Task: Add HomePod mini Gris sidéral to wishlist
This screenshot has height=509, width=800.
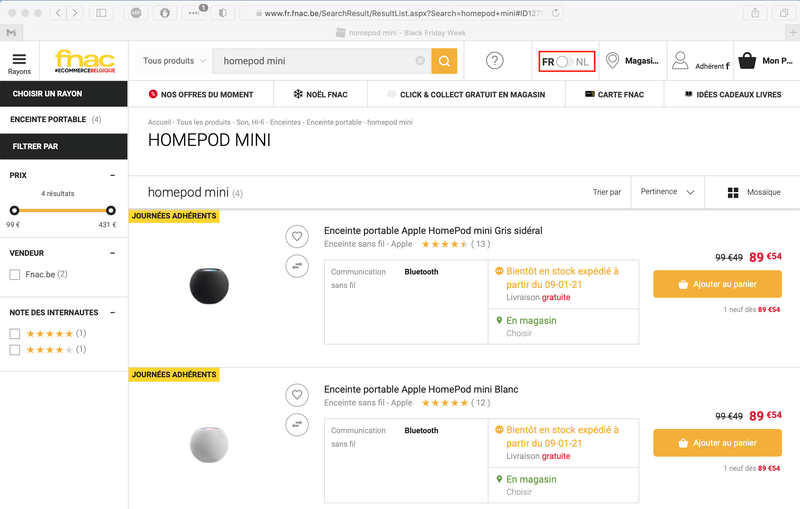Action: click(296, 237)
